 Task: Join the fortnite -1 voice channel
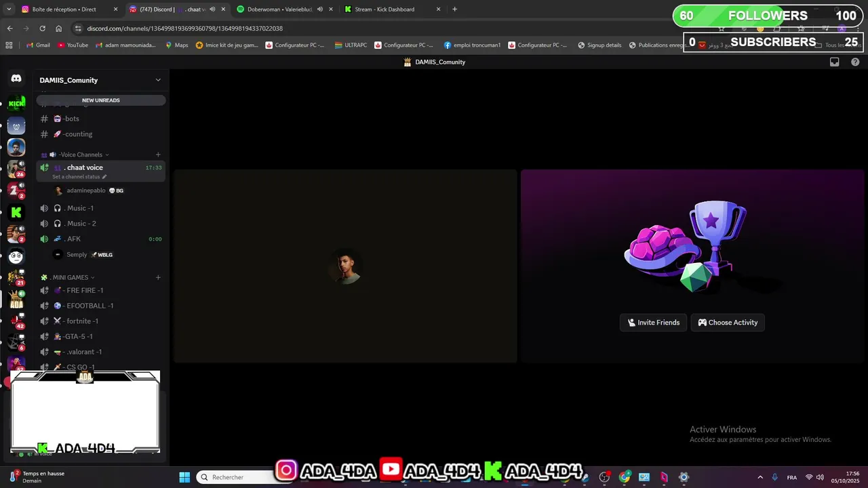click(101, 321)
